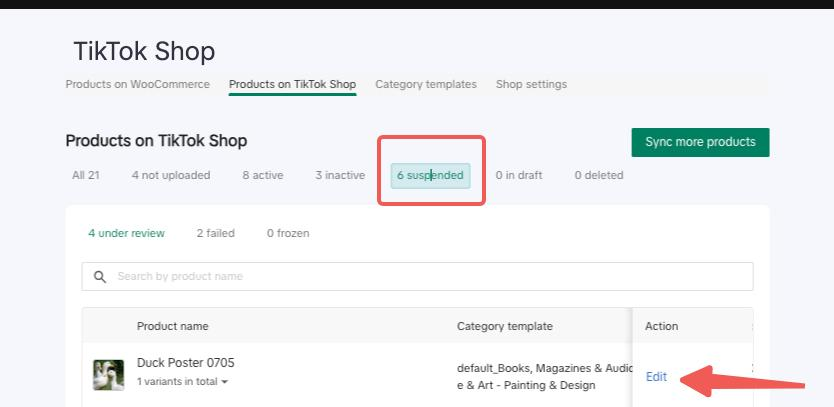Show the 2 failed products
Image resolution: width=834 pixels, height=407 pixels.
point(215,233)
